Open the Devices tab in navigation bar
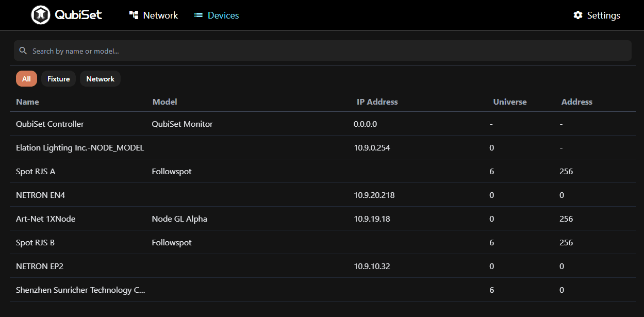 pos(223,15)
